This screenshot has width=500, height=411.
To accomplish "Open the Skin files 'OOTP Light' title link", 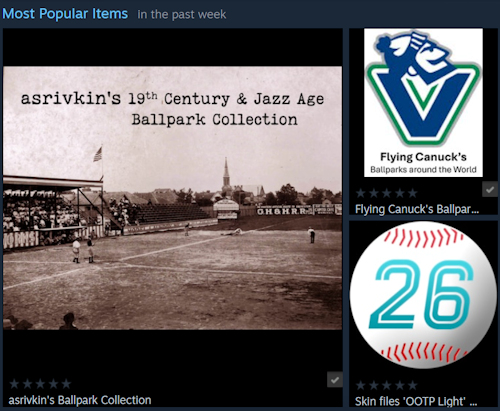I will click(416, 401).
